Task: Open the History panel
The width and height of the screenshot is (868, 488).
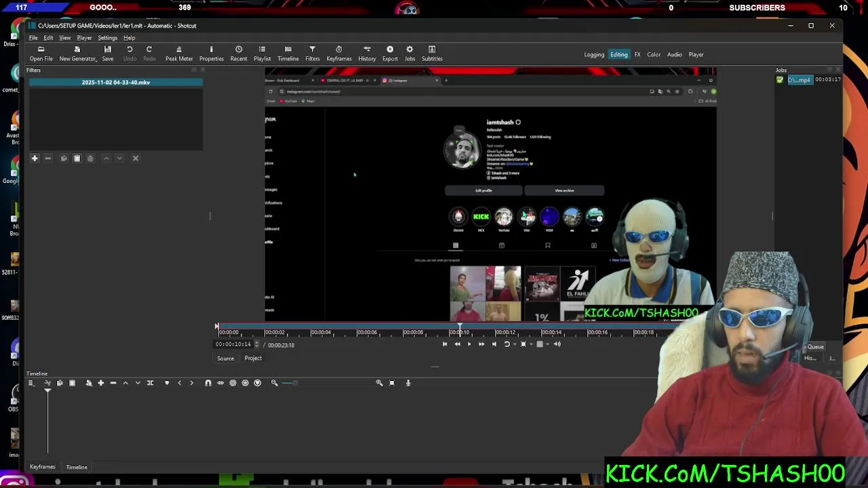Action: pyautogui.click(x=367, y=54)
